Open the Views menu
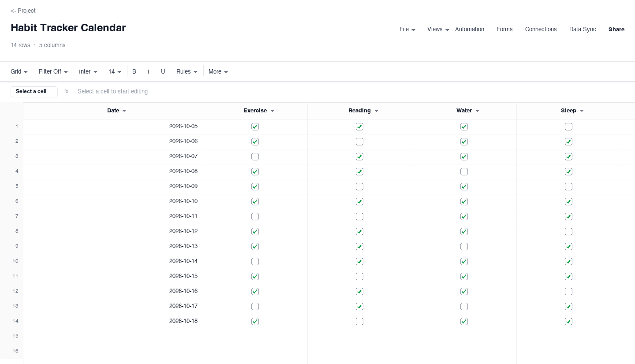Viewport: 635px width, 364px height. [x=438, y=30]
